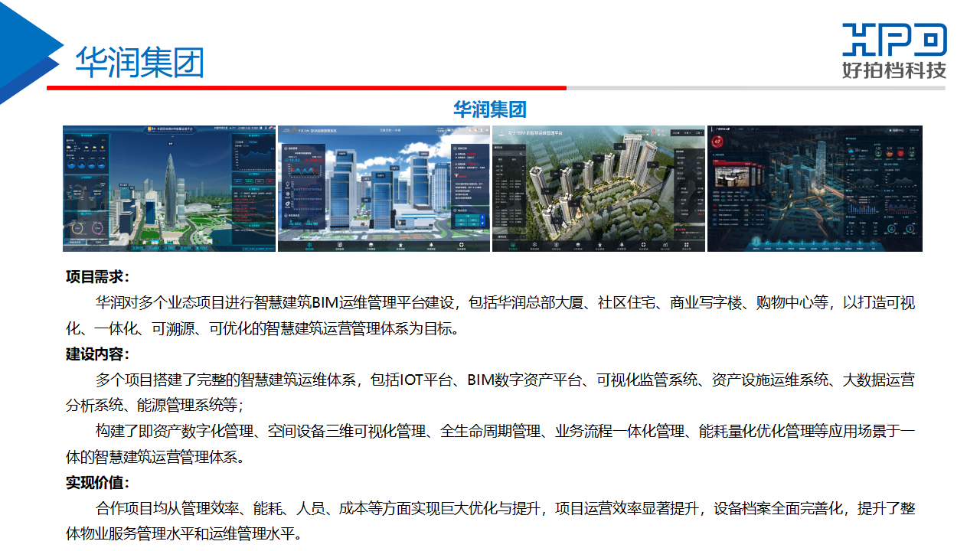The height and width of the screenshot is (551, 980).
Task: Click the red circular 47 badge
Action: tap(717, 142)
